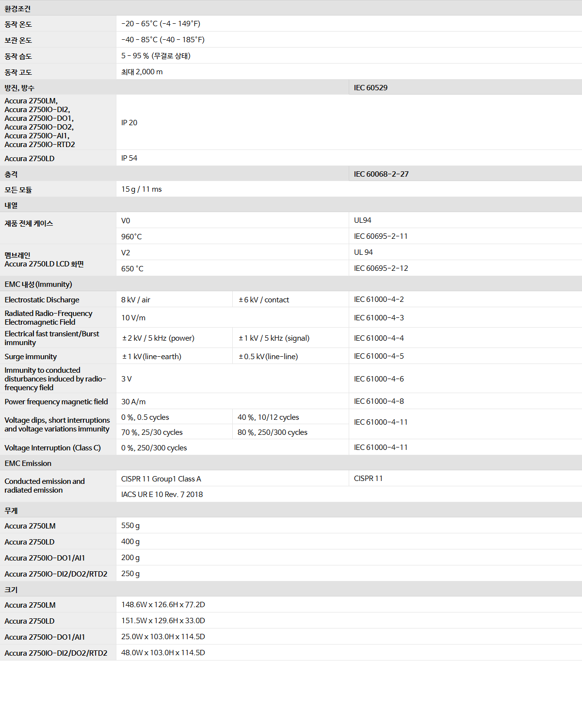Select the '동작 온도' row label

(18, 24)
